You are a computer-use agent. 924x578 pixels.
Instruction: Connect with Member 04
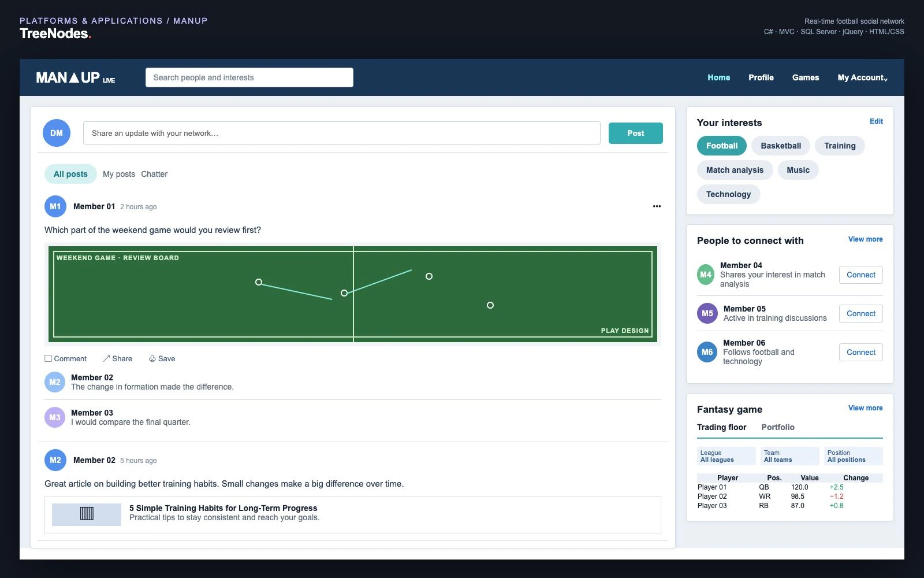[861, 275]
